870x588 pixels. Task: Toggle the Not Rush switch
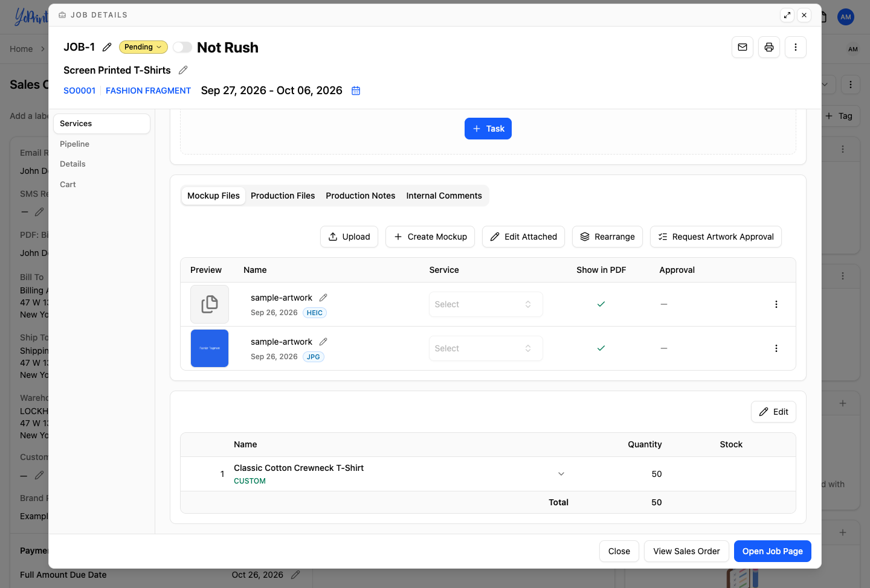point(182,47)
